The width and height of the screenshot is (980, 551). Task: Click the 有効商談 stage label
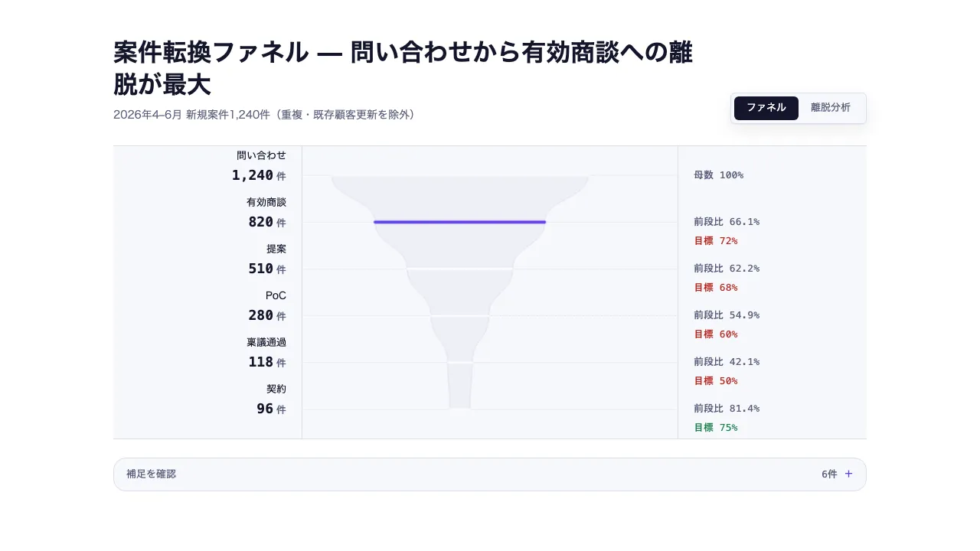(x=266, y=202)
